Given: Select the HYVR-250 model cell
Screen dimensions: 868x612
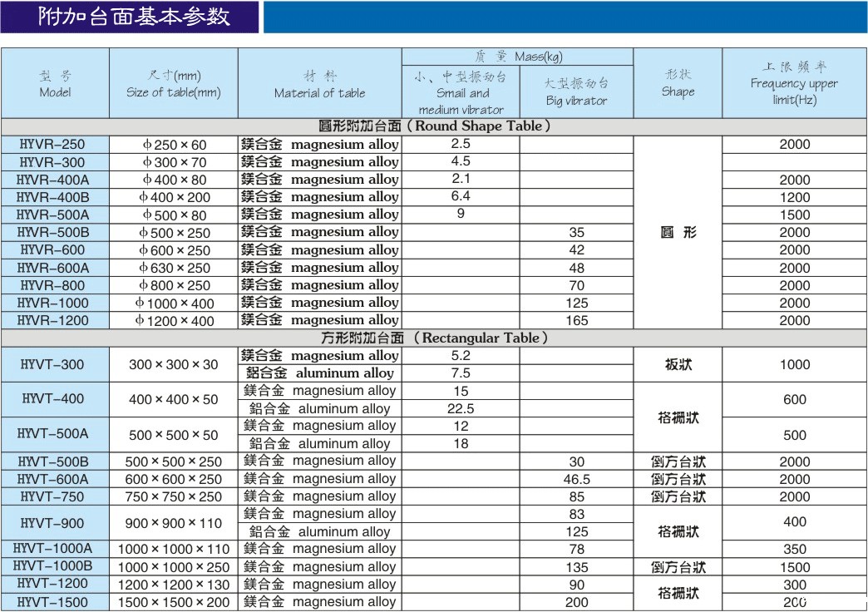Looking at the screenshot, I should click(x=54, y=143).
